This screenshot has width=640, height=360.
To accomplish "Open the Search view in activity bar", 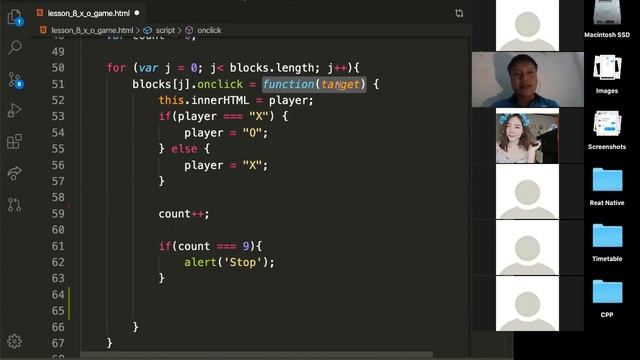I will point(15,48).
